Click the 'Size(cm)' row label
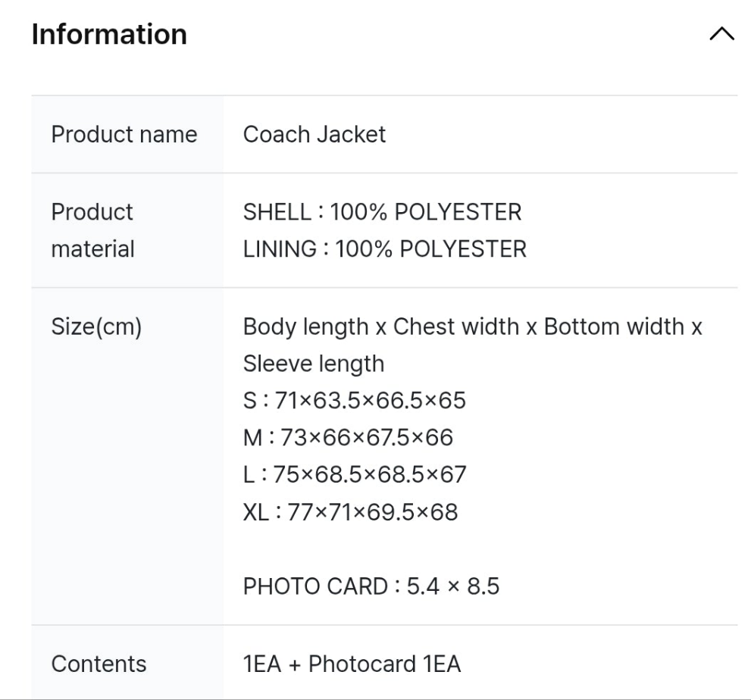 pyautogui.click(x=96, y=327)
